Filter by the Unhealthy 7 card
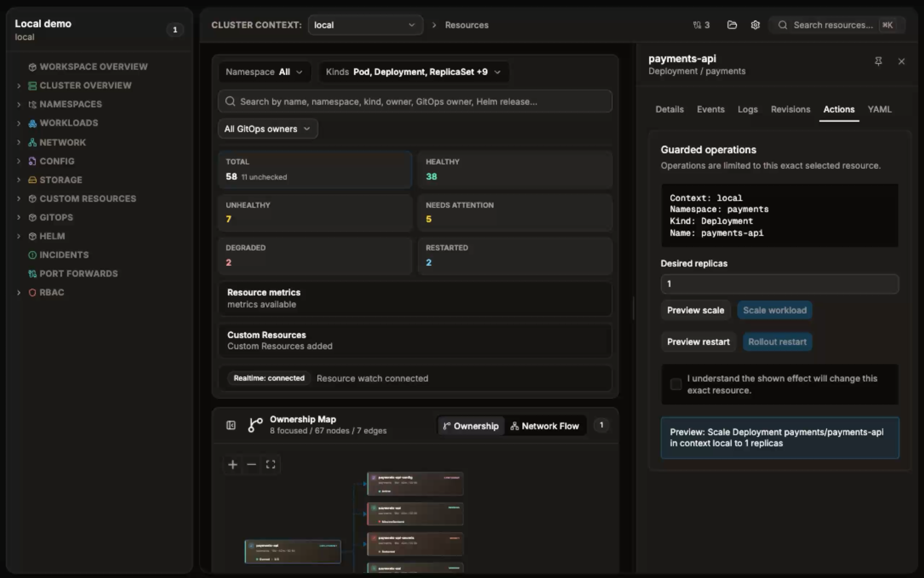Screen dimensions: 924x578 [x=315, y=213]
